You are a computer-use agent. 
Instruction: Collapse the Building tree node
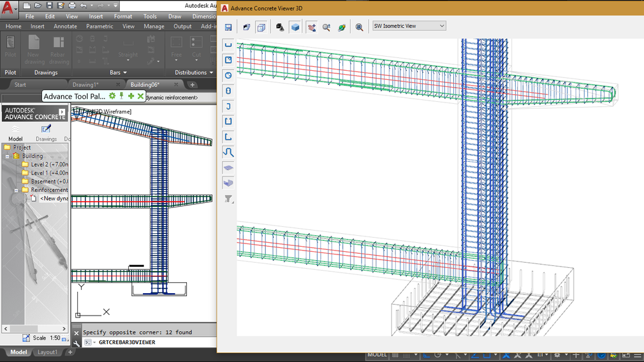pos(7,157)
